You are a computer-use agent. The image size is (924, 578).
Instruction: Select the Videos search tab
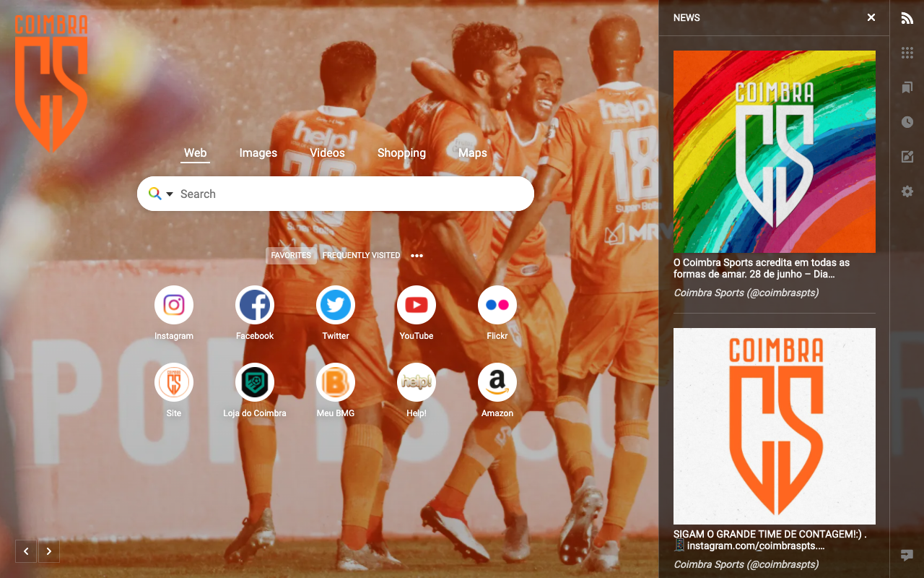click(327, 152)
